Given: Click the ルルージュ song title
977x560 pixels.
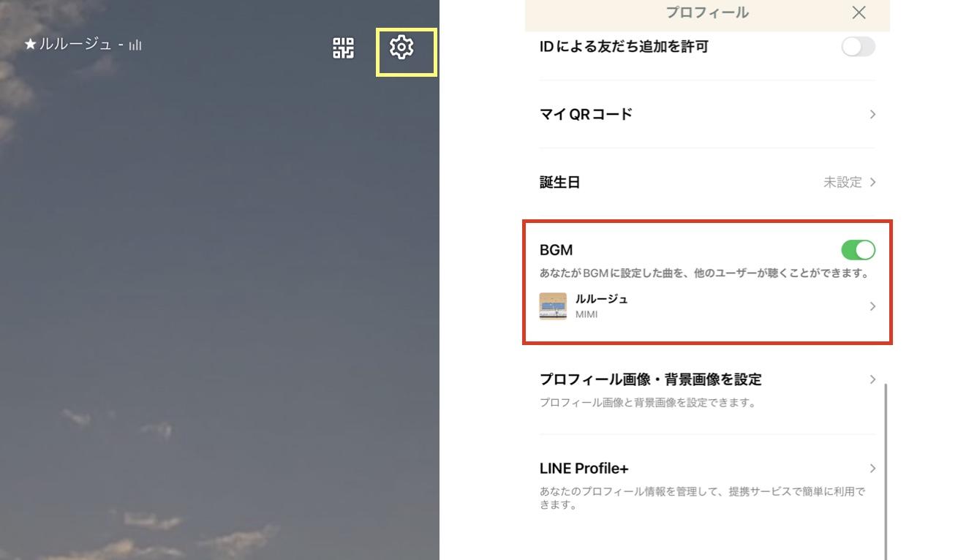Looking at the screenshot, I should pos(601,299).
